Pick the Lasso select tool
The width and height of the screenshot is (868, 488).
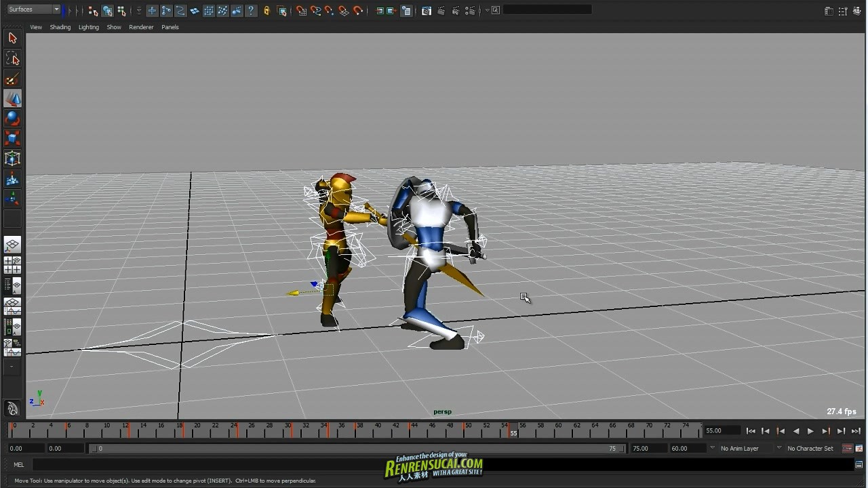[12, 58]
